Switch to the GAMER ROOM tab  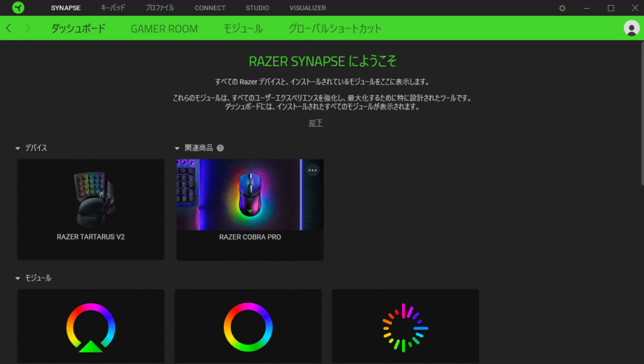[x=164, y=28]
